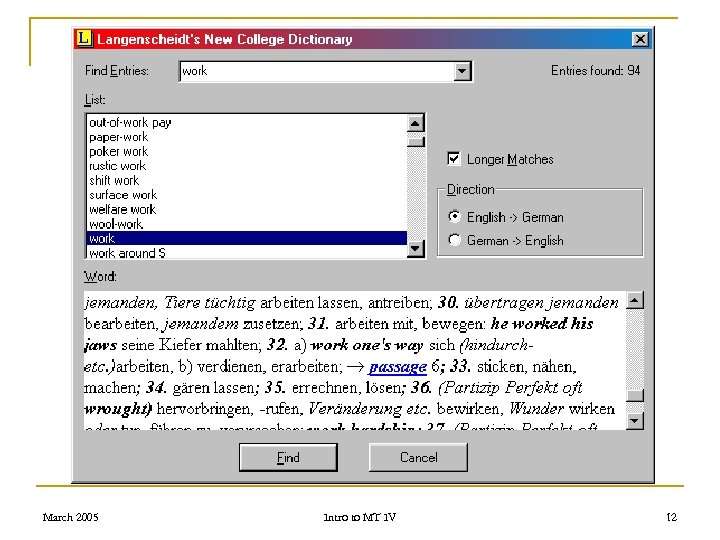Image resolution: width=720 pixels, height=540 pixels.
Task: Toggle the Longer Matches checkbox
Action: [454, 159]
